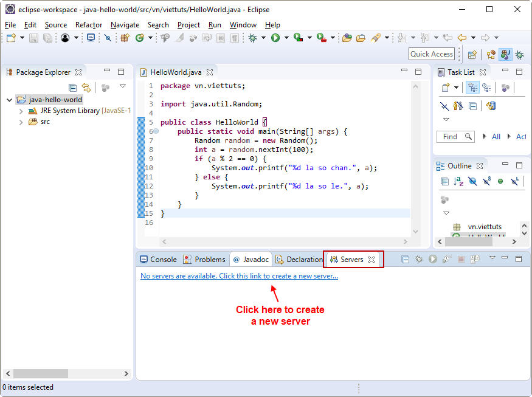Viewport: 532px width, 397px height.
Task: Click the Find field in Task List
Action: click(455, 137)
